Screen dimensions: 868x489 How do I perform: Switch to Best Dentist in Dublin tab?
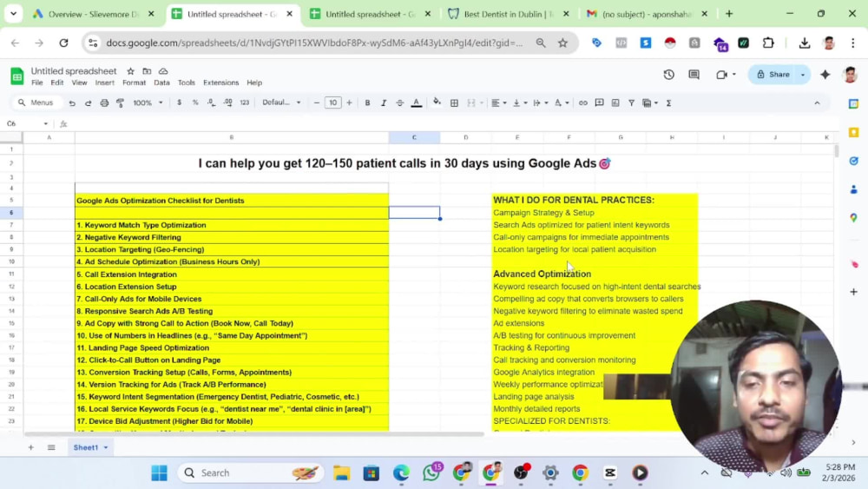coord(508,14)
